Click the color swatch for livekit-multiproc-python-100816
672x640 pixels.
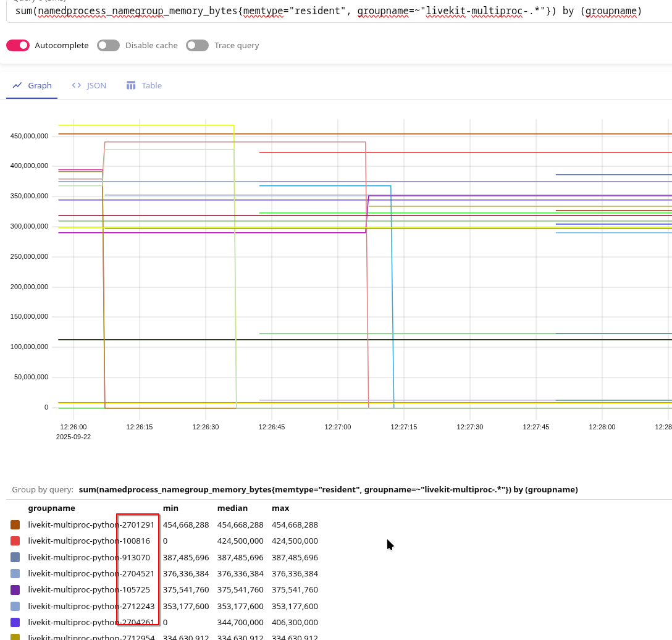tap(15, 541)
